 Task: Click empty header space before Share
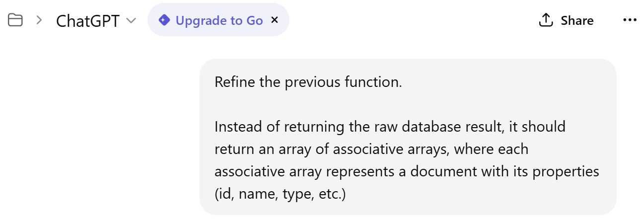point(412,20)
